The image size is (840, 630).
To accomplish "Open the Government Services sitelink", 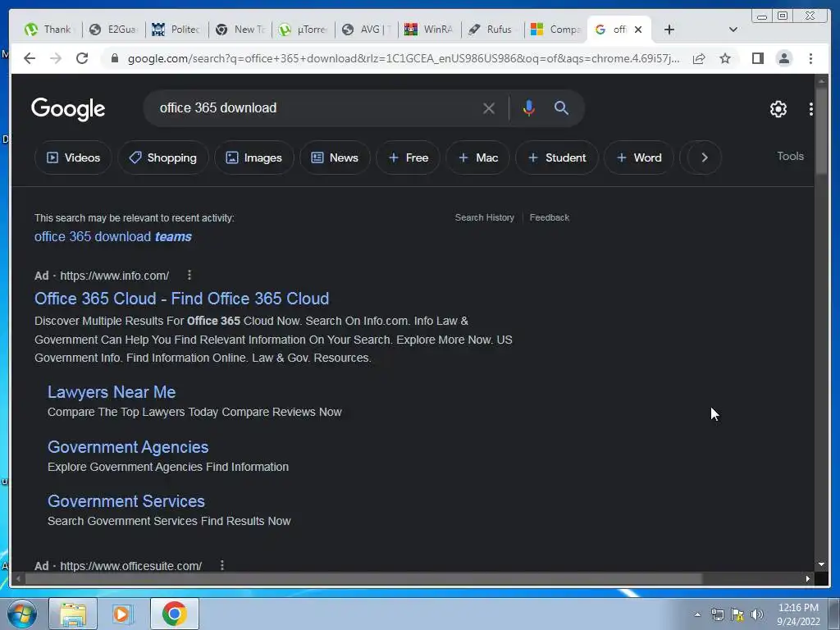I will (x=126, y=501).
